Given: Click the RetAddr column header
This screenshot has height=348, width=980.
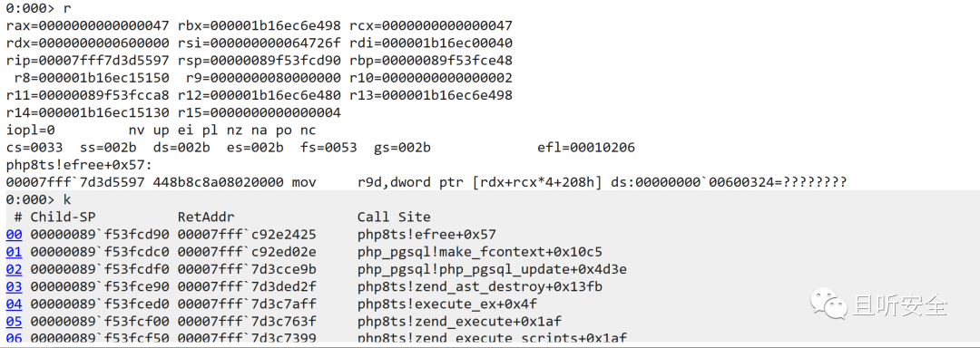Looking at the screenshot, I should point(206,217).
